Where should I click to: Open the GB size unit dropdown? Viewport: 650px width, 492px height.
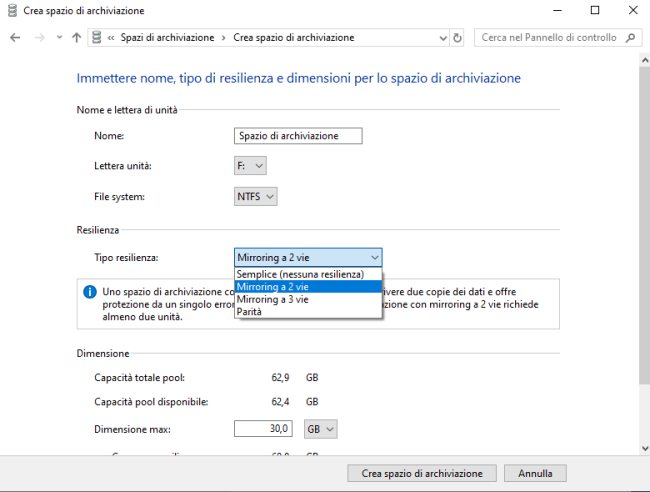(x=321, y=429)
